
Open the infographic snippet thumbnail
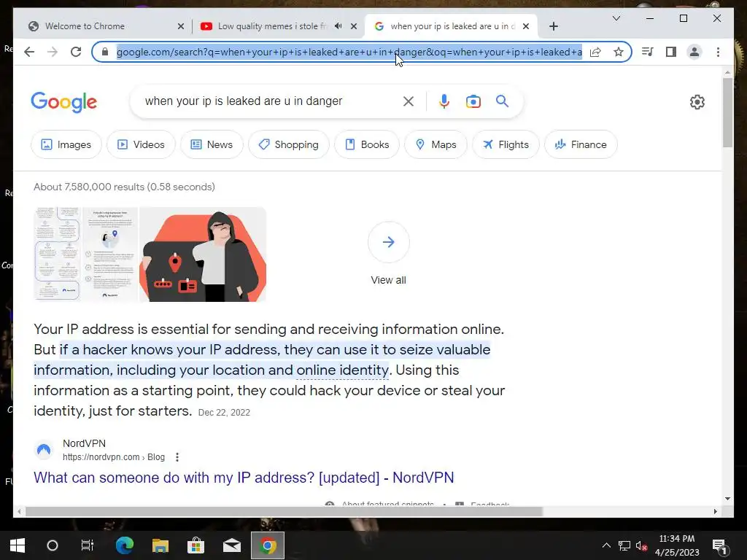[x=86, y=254]
